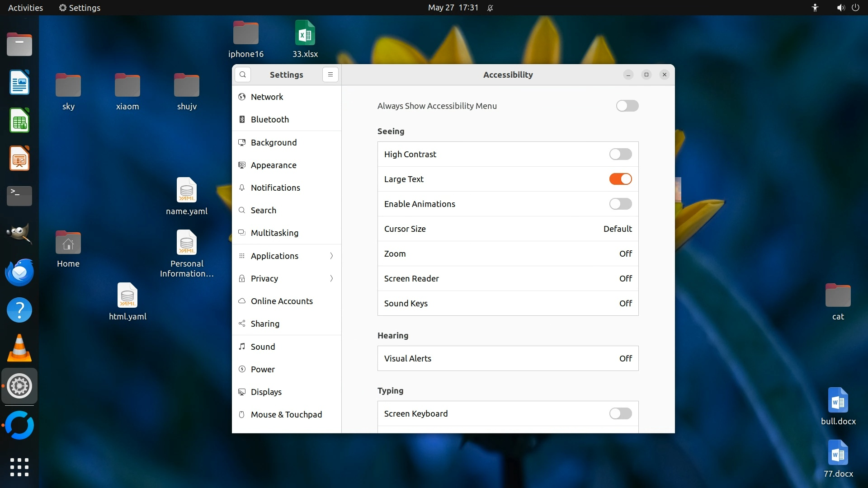Select Displays in the settings sidebar
The width and height of the screenshot is (868, 488).
pyautogui.click(x=266, y=392)
